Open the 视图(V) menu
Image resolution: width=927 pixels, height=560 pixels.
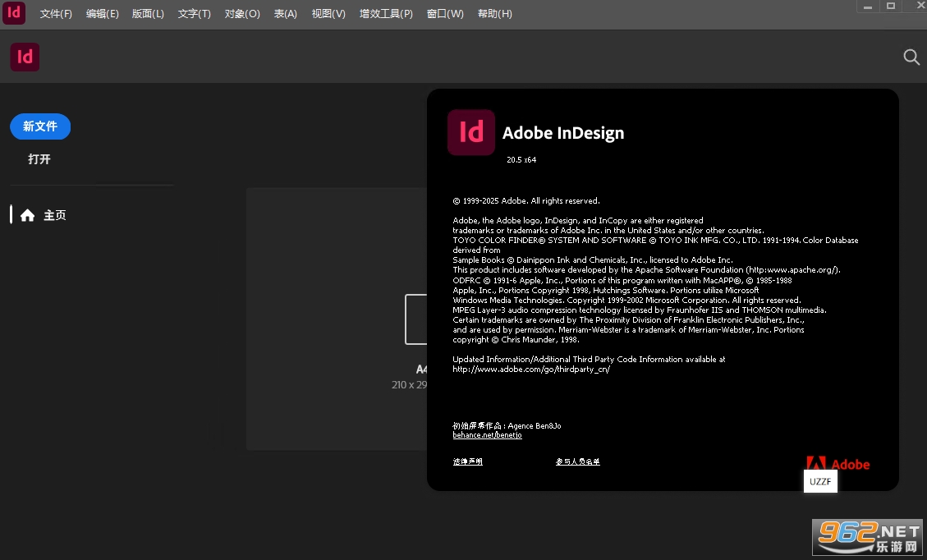(x=328, y=14)
